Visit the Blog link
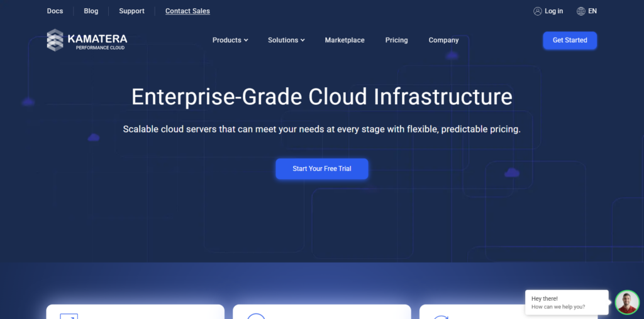Screen dimensions: 644x319 click(x=91, y=11)
